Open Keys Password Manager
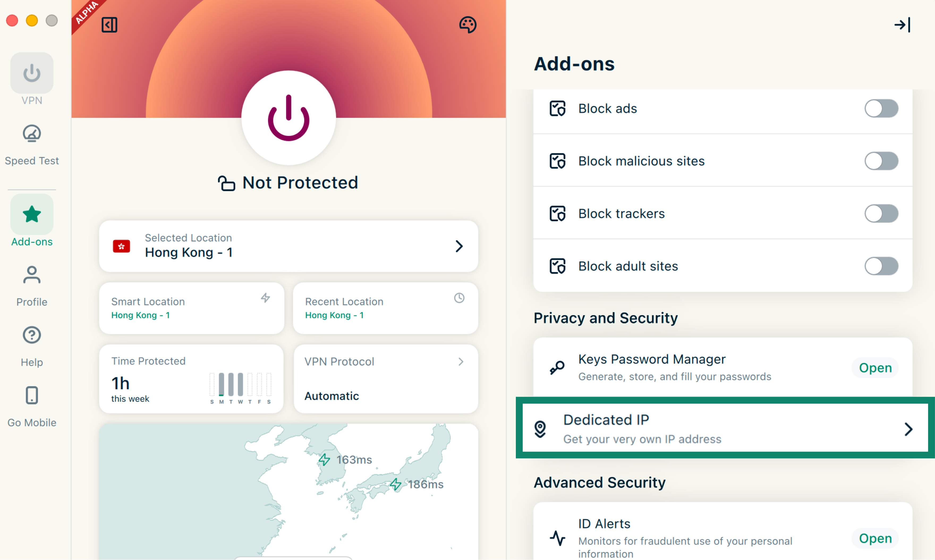 (x=875, y=368)
